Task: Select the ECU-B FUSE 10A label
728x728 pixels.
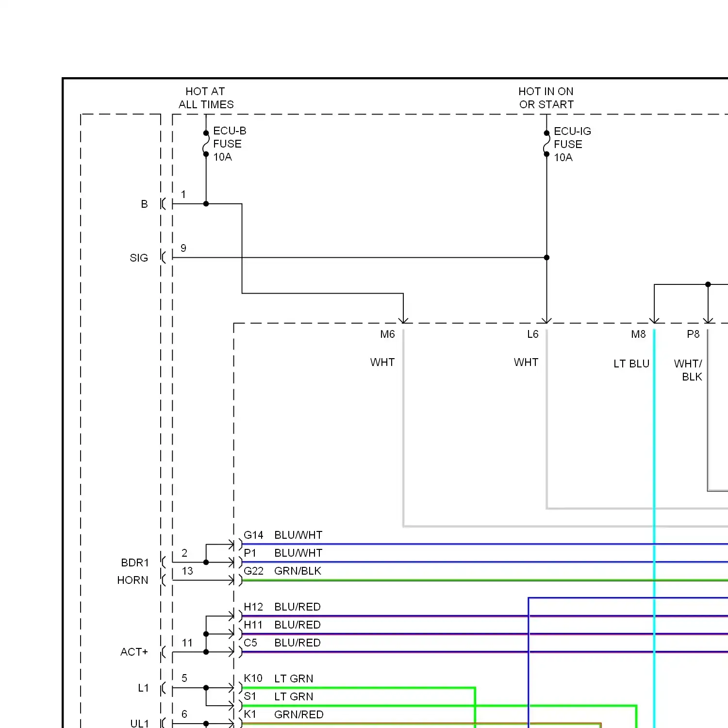Action: (230, 144)
